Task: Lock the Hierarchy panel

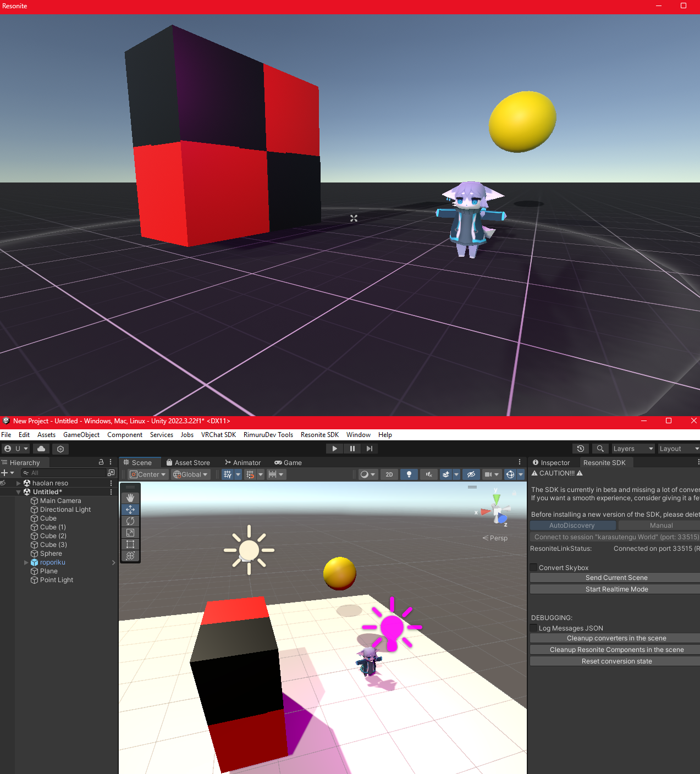Action: [101, 462]
